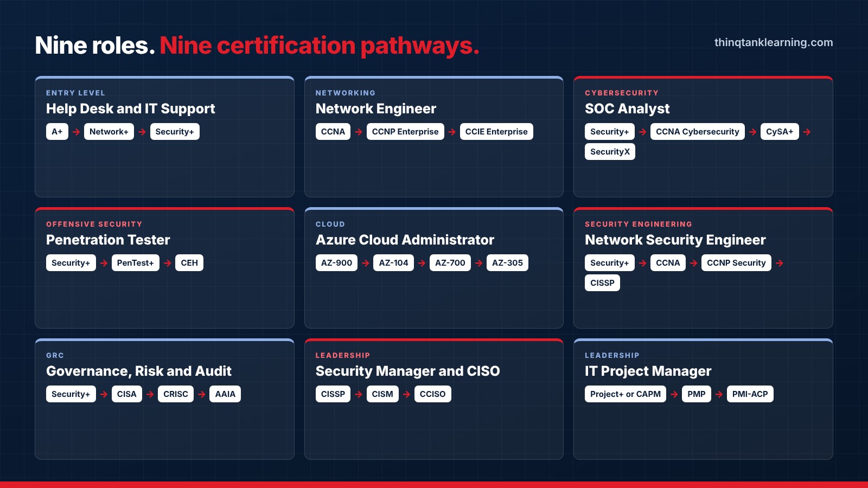Select the PMI-ACP chip
The height and width of the screenshot is (488, 868).
pyautogui.click(x=750, y=394)
